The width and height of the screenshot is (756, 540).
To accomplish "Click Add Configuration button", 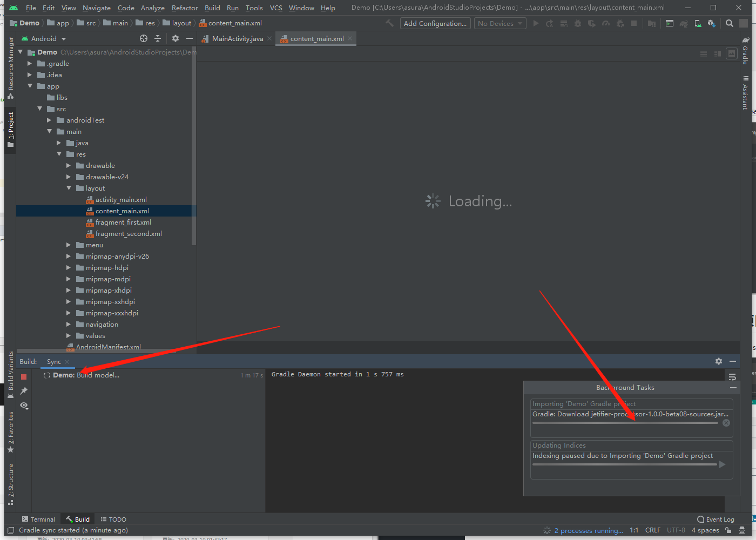I will (435, 24).
